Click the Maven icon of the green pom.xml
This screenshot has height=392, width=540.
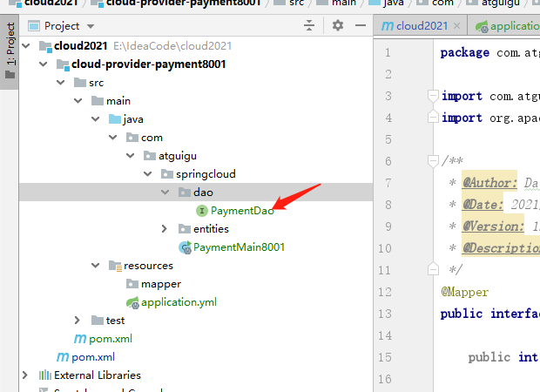[x=80, y=339]
